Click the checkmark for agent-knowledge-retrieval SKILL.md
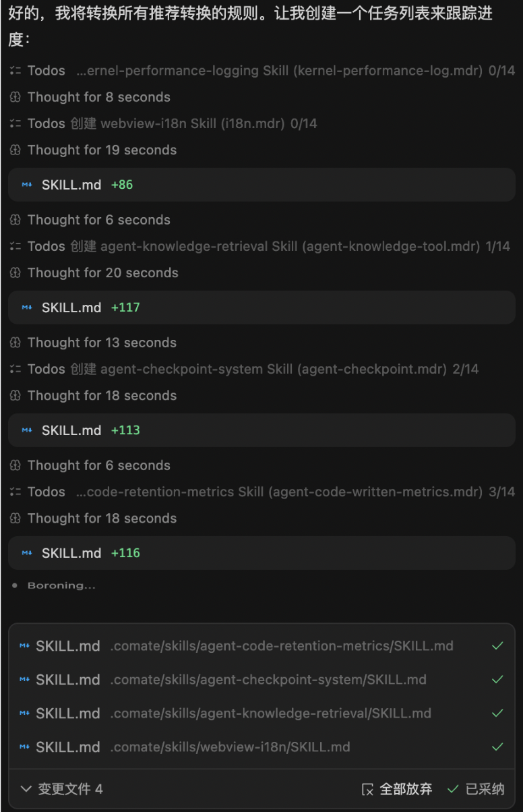Screen dimensions: 523x812 497,714
